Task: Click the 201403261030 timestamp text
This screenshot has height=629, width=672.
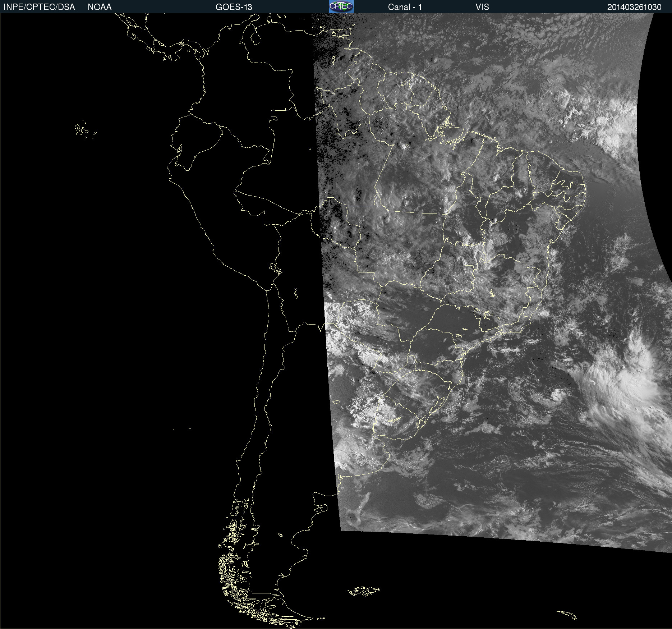Action: (634, 7)
